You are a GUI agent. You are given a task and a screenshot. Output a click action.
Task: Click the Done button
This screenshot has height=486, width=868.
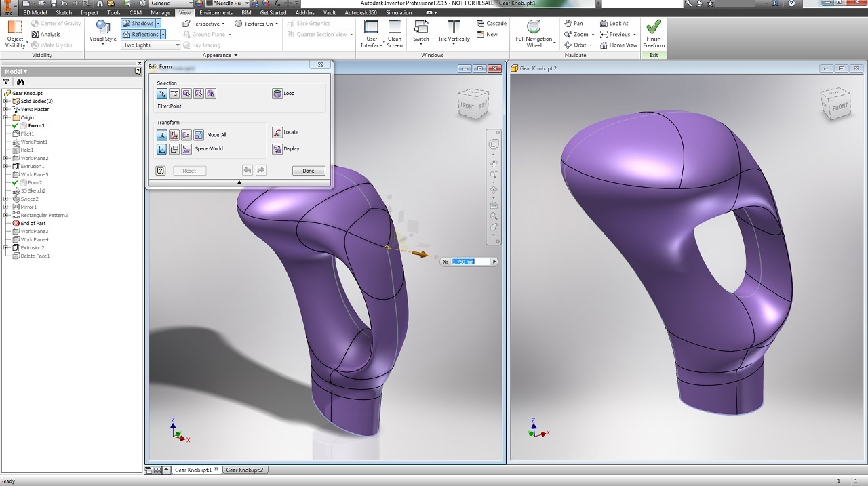tap(309, 171)
